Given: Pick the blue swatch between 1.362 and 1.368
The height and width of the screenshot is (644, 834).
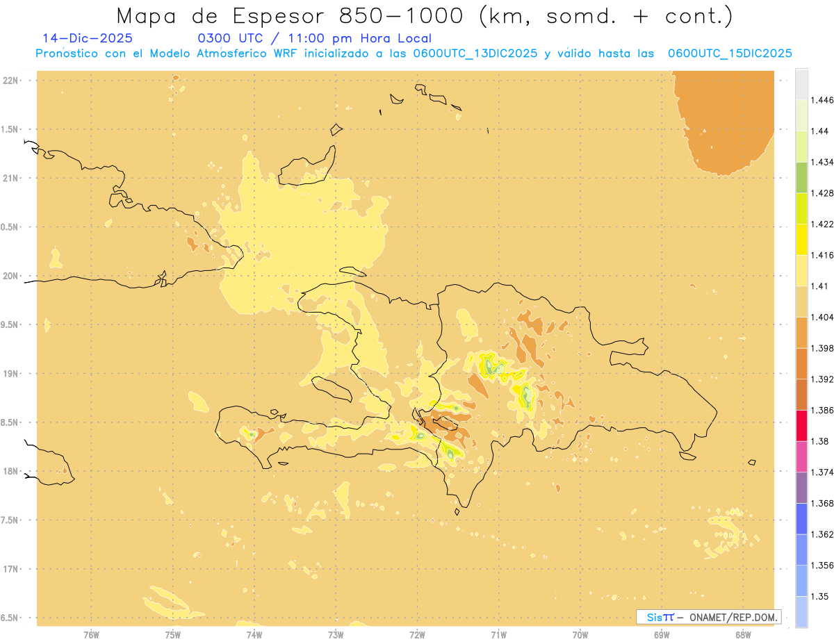Looking at the screenshot, I should 801,519.
